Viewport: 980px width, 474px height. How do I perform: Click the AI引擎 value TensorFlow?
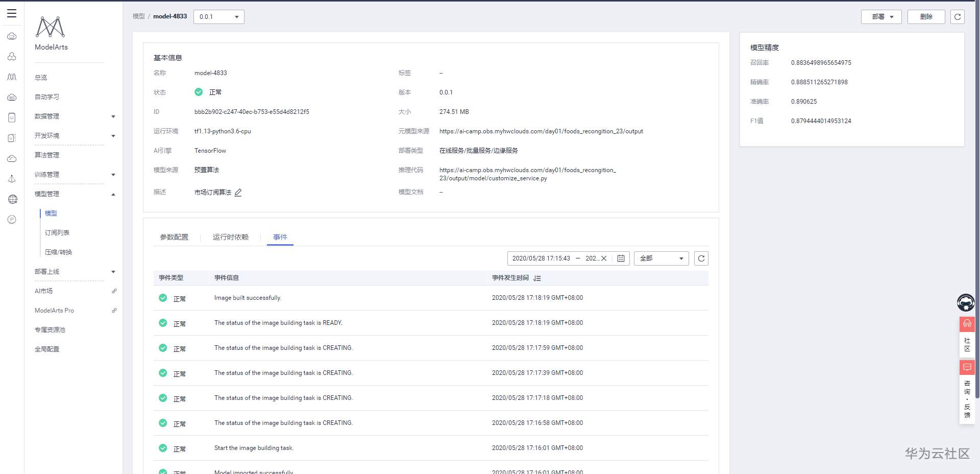(210, 151)
